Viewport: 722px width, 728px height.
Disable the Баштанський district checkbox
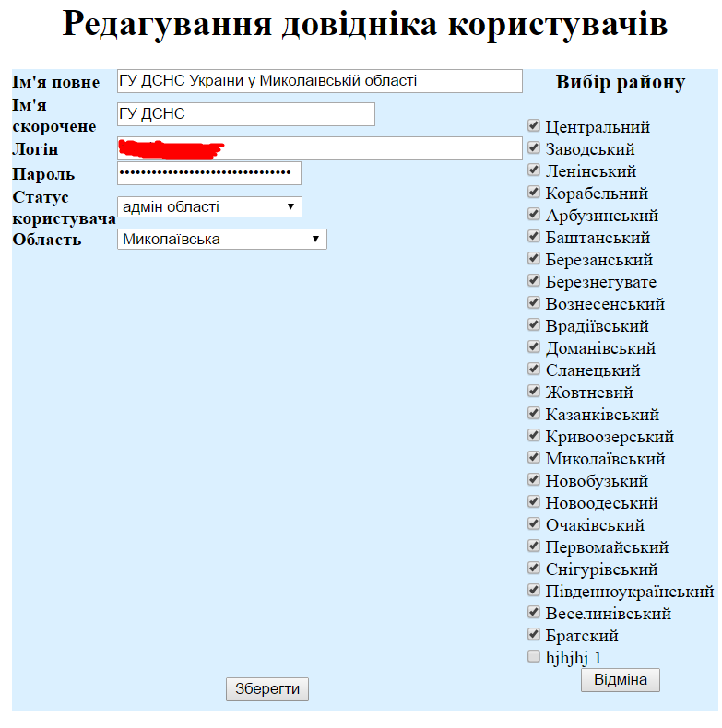click(x=533, y=237)
